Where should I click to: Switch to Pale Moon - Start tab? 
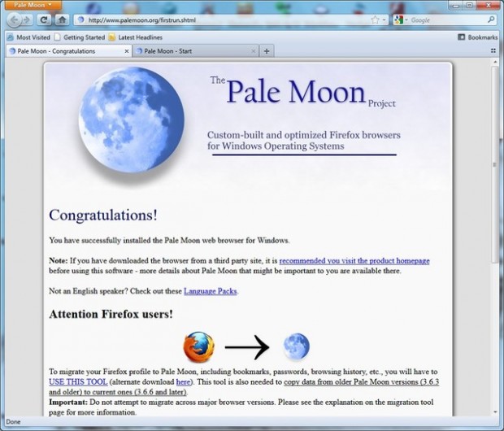pos(196,50)
